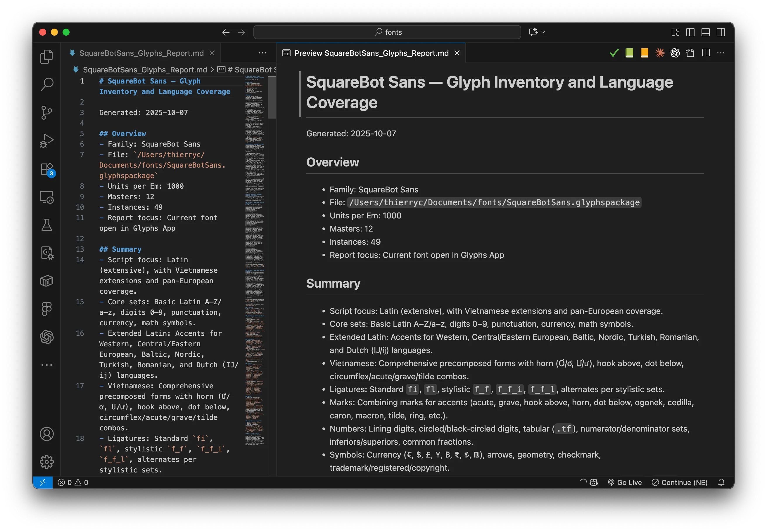Toggle the bottom panel layout button
This screenshot has height=532, width=767.
[705, 32]
